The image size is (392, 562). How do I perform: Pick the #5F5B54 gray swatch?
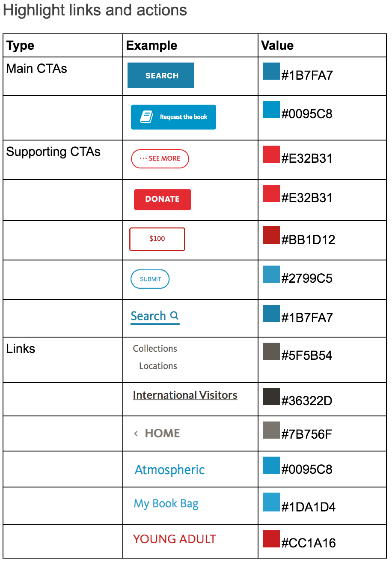271,351
